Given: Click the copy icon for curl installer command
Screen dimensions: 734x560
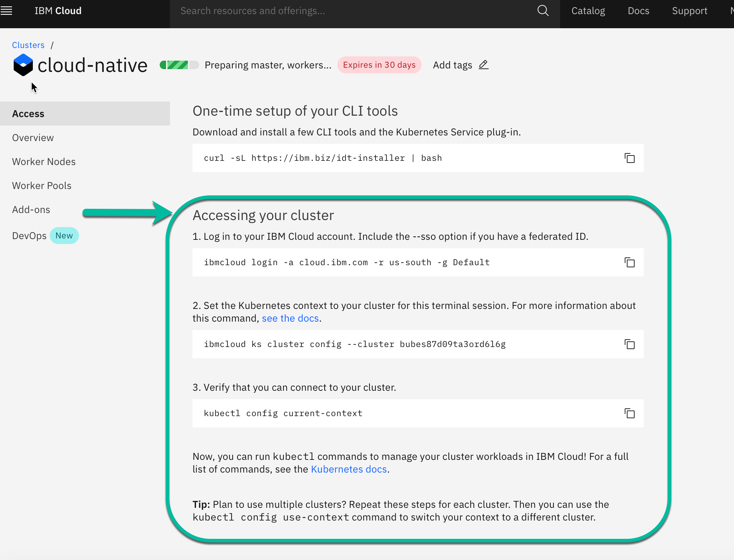Looking at the screenshot, I should pos(630,158).
